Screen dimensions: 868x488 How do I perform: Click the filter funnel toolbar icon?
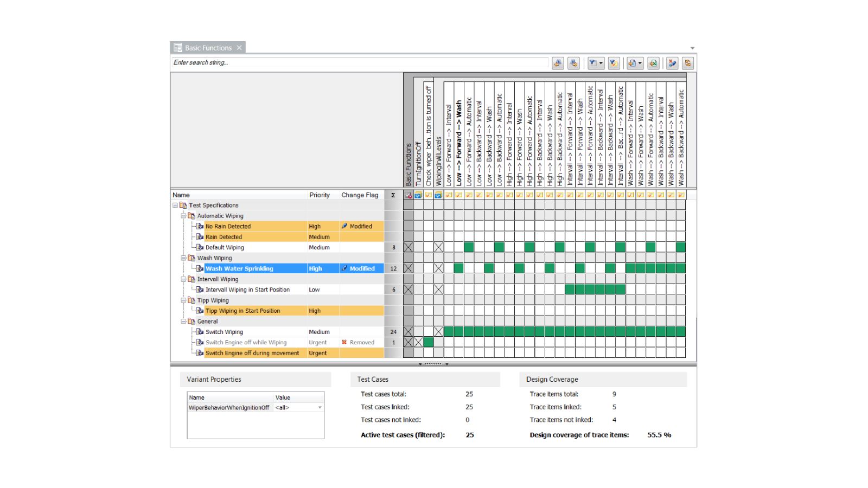click(x=593, y=63)
